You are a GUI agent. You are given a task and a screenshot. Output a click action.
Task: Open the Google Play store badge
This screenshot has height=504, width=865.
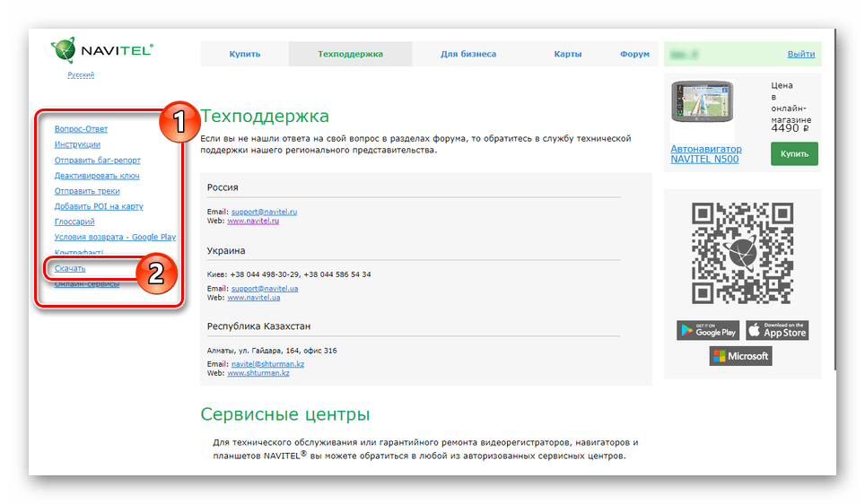(x=708, y=330)
